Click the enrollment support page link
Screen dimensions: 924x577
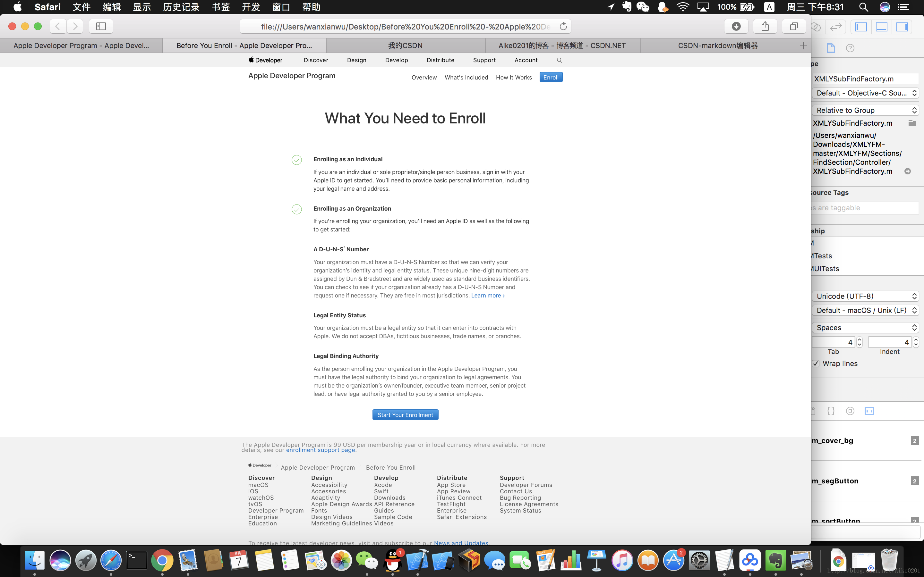point(320,450)
